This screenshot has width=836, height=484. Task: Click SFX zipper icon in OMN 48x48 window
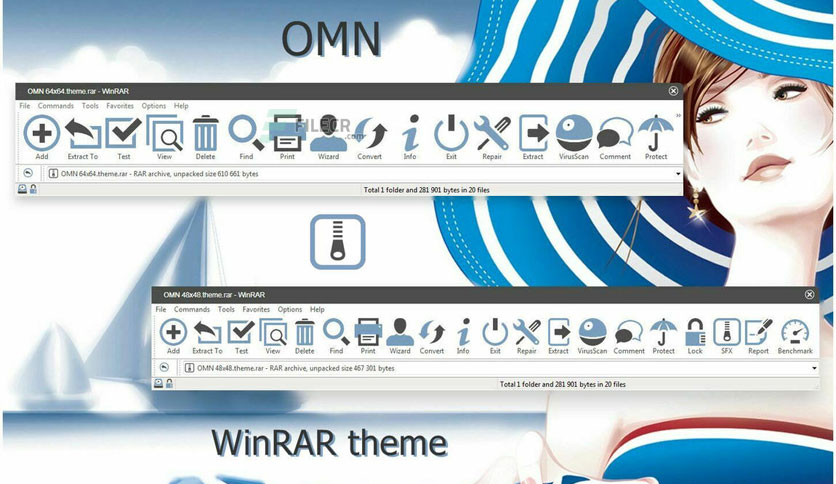[727, 332]
